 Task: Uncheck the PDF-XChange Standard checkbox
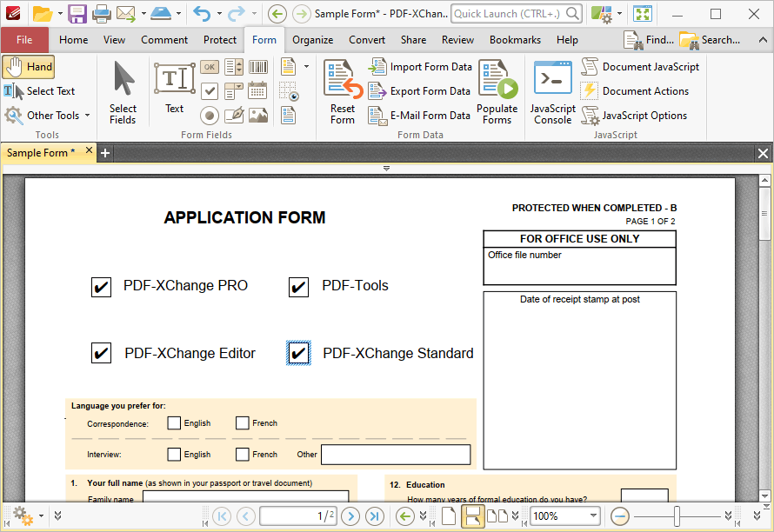298,353
